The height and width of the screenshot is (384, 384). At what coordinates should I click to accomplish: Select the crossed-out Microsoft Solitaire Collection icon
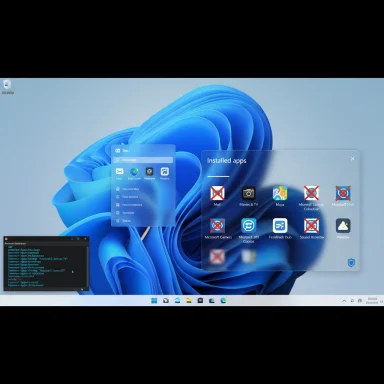pos(311,193)
